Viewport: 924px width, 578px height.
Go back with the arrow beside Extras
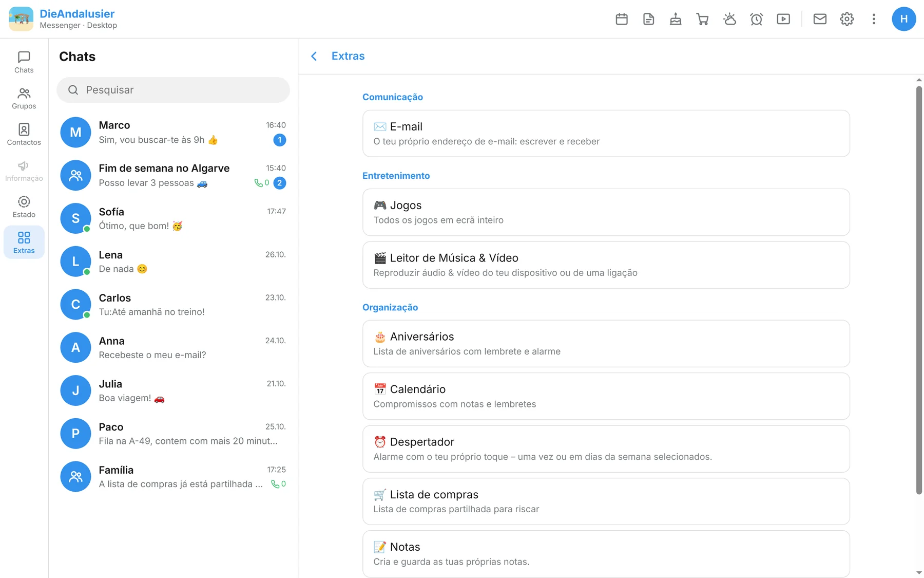click(x=314, y=56)
